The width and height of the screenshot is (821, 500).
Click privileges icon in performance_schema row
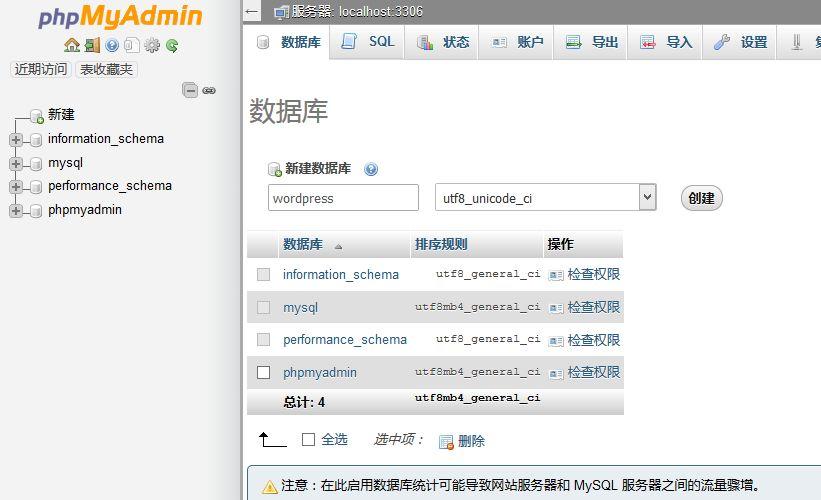tap(556, 341)
